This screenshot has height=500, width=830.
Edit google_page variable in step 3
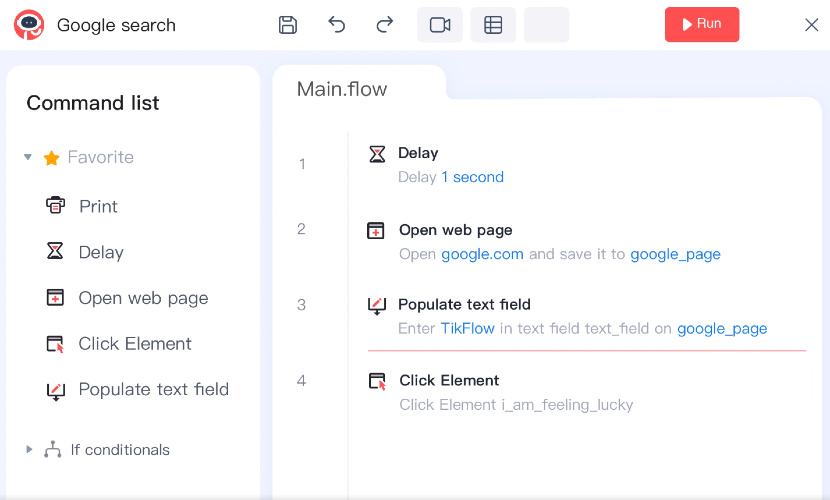tap(722, 329)
